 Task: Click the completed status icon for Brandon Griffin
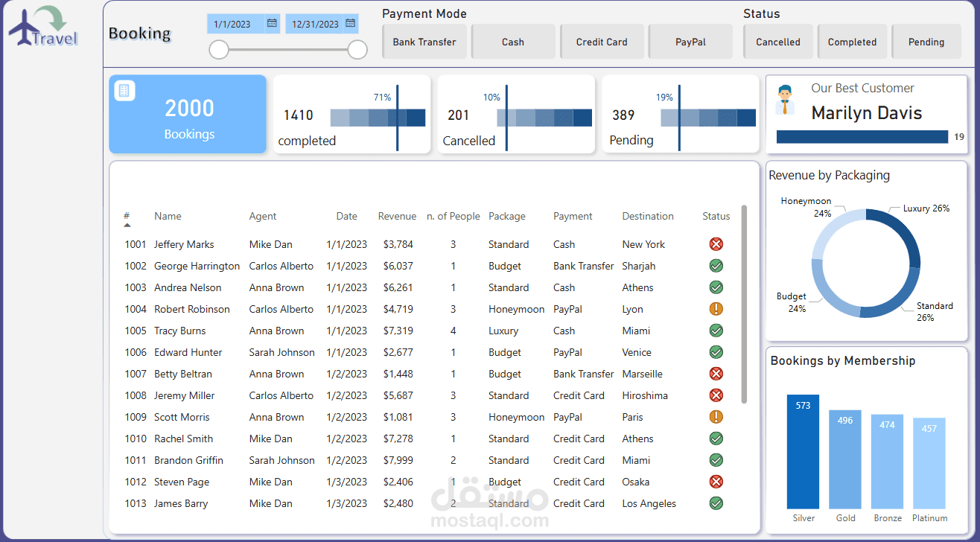pos(716,460)
